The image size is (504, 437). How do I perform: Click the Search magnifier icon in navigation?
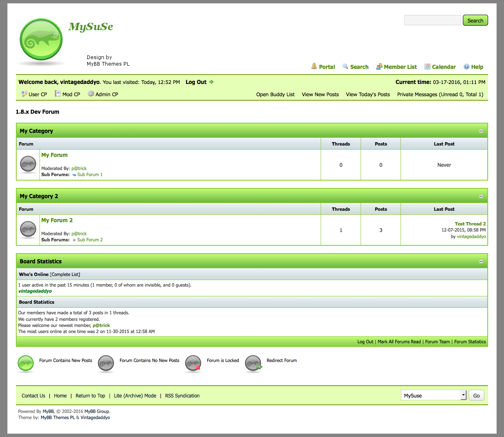(x=346, y=66)
